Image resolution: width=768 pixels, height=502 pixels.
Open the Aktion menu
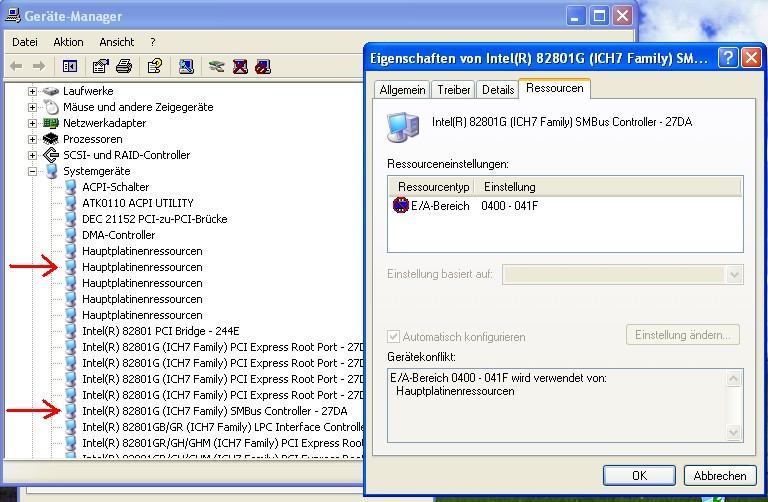click(68, 42)
